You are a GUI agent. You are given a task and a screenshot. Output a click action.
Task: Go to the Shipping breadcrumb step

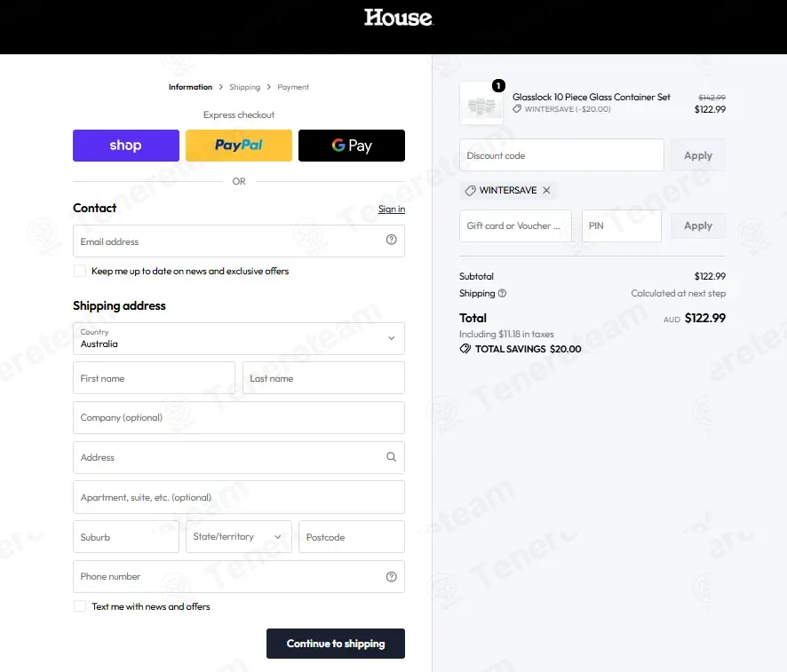[245, 87]
